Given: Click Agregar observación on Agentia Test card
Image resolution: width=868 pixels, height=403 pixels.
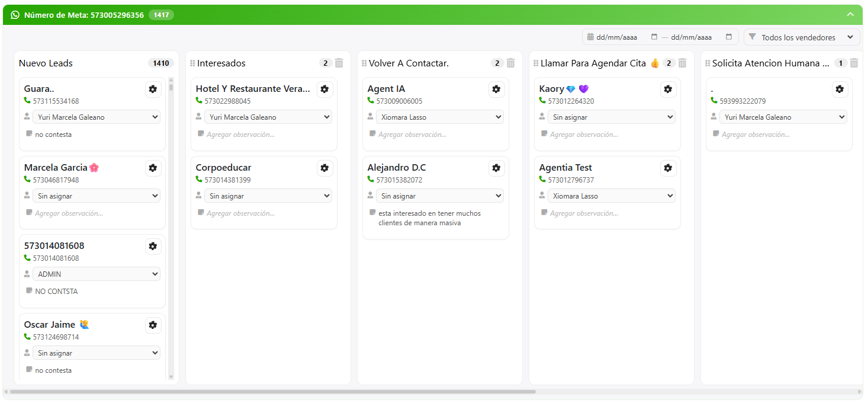Looking at the screenshot, I should (x=584, y=213).
